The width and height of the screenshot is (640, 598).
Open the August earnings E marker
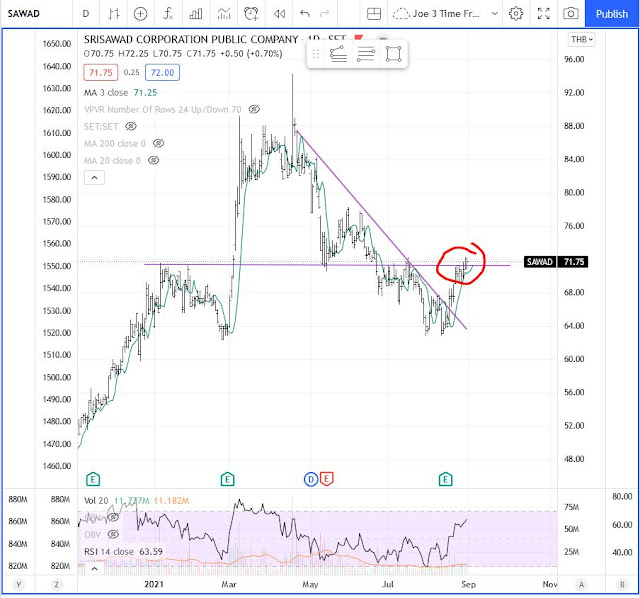pyautogui.click(x=446, y=479)
